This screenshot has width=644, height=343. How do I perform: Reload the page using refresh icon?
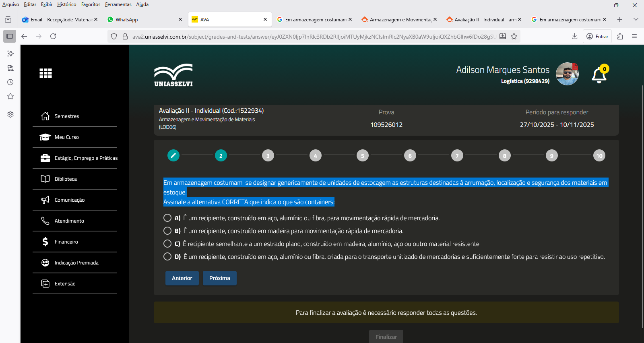[53, 37]
